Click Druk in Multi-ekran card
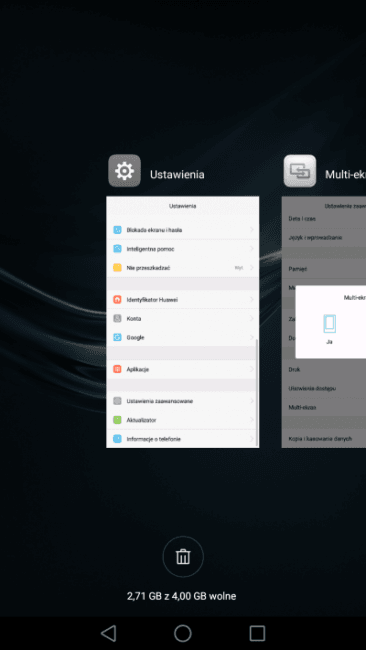This screenshot has width=366, height=650. pos(294,369)
